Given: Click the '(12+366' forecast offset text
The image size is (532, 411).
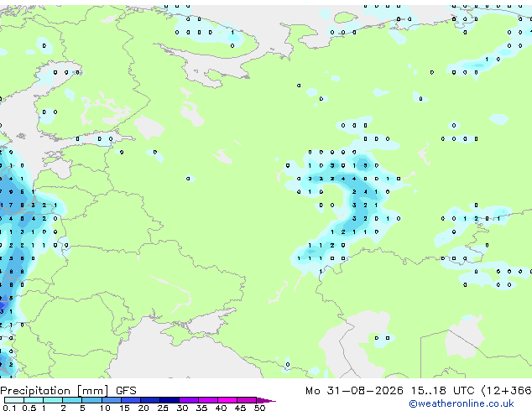Looking at the screenshot, I should 507,391.
